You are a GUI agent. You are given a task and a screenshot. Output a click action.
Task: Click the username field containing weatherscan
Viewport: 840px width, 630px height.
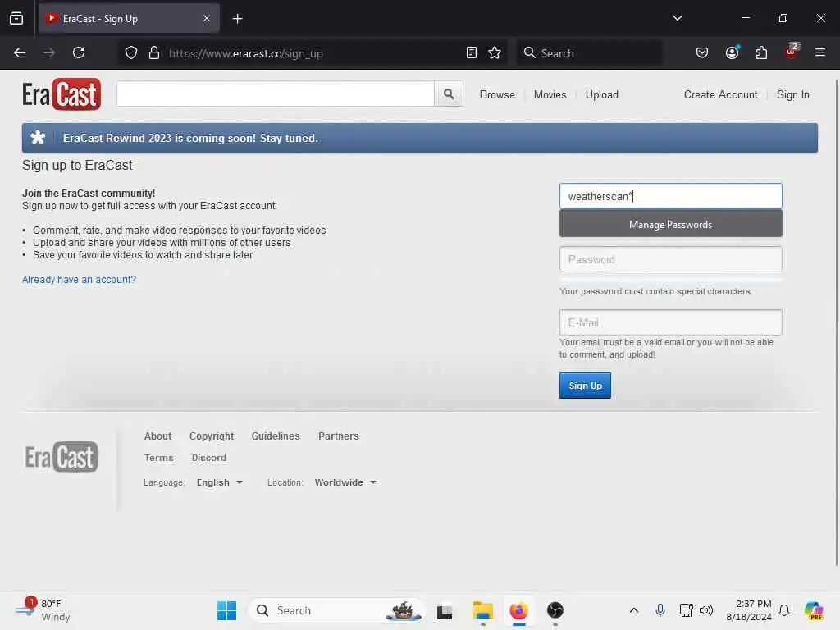point(670,196)
